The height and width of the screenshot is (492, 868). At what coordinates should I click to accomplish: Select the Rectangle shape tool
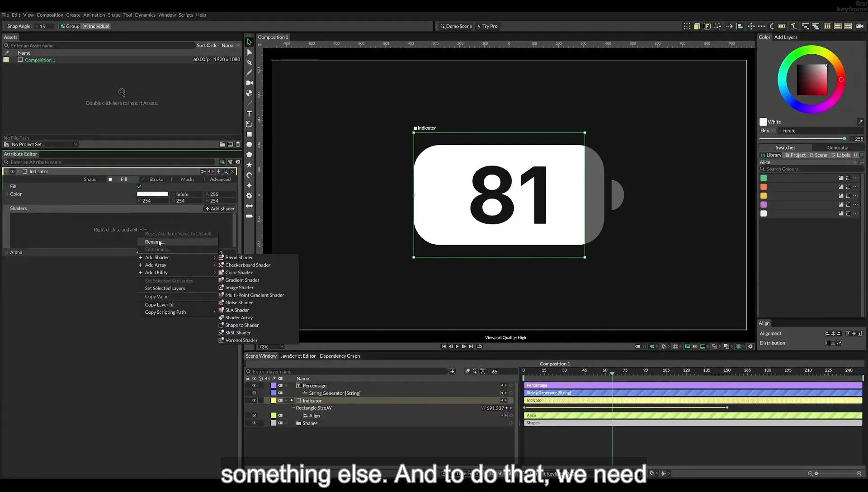[249, 134]
